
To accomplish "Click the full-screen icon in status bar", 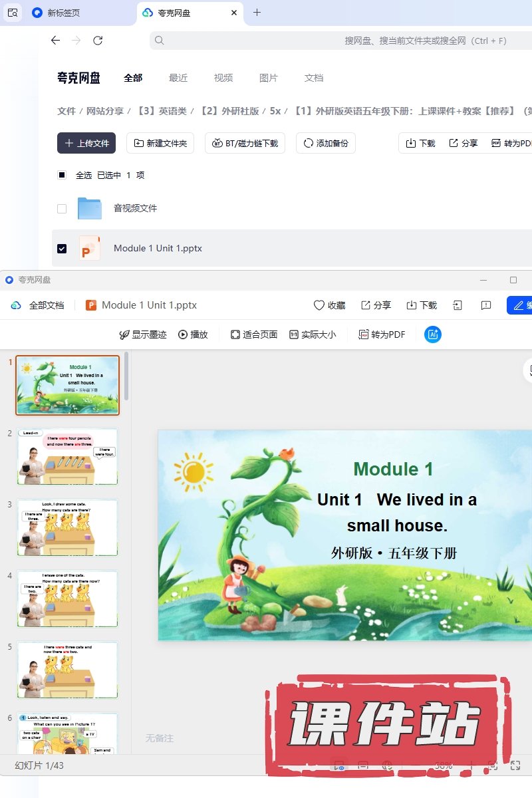I will coord(515,765).
